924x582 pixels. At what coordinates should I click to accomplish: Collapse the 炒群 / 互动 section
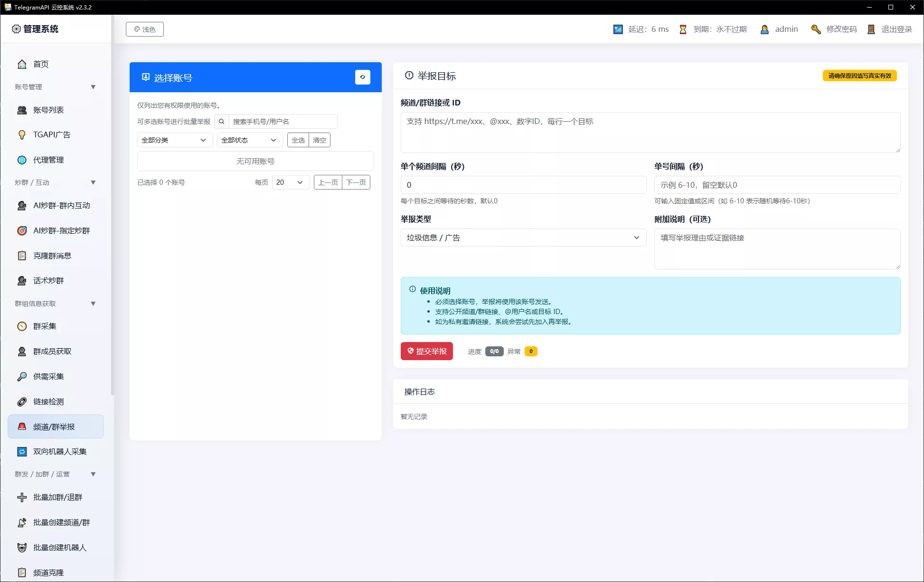pos(93,182)
